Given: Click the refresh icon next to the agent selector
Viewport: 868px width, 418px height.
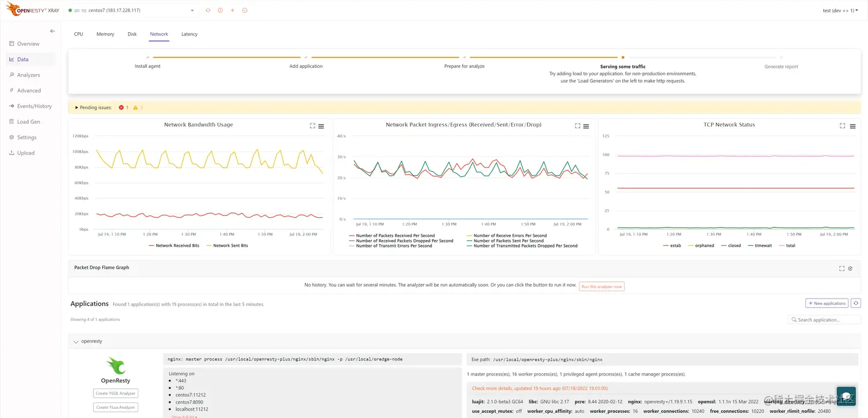Looking at the screenshot, I should [x=208, y=10].
